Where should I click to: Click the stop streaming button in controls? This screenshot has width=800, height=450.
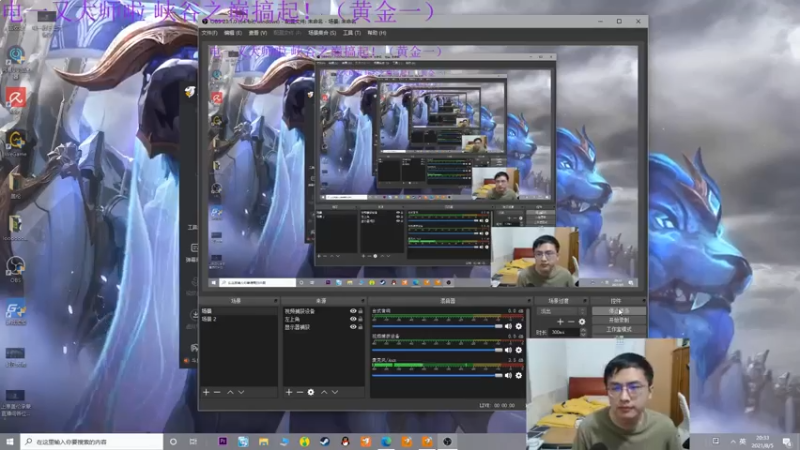point(619,311)
